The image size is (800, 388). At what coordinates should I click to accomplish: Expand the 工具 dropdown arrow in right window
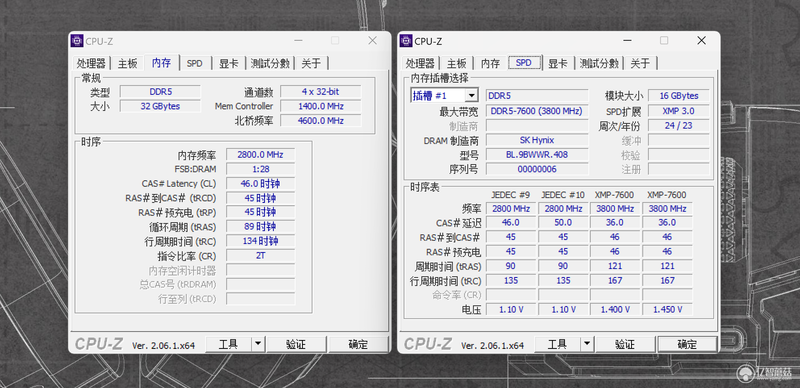587,344
